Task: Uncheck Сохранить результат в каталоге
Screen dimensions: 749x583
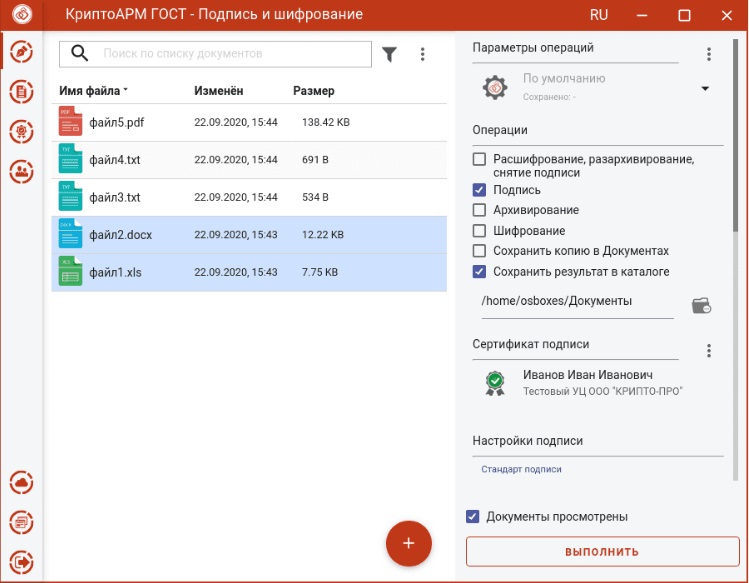Action: point(479,271)
